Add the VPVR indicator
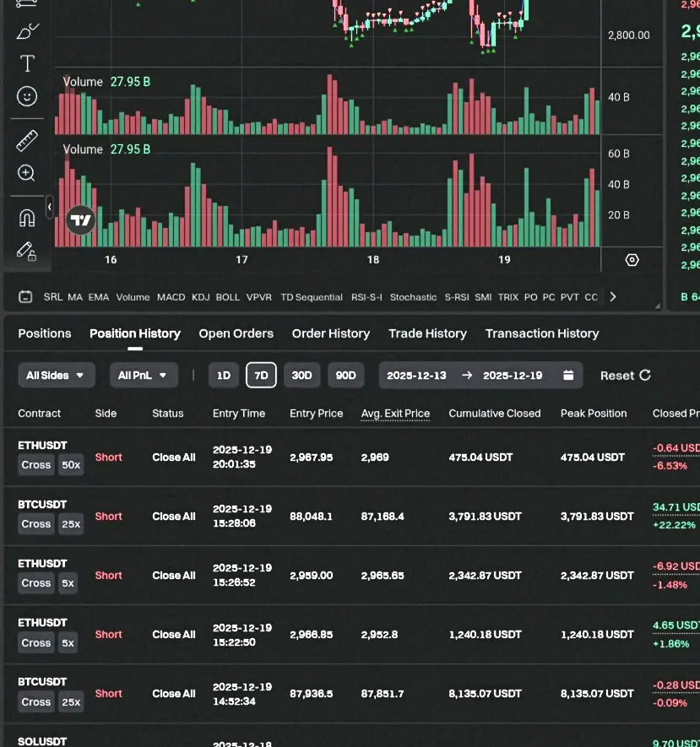The height and width of the screenshot is (747, 700). click(x=258, y=297)
